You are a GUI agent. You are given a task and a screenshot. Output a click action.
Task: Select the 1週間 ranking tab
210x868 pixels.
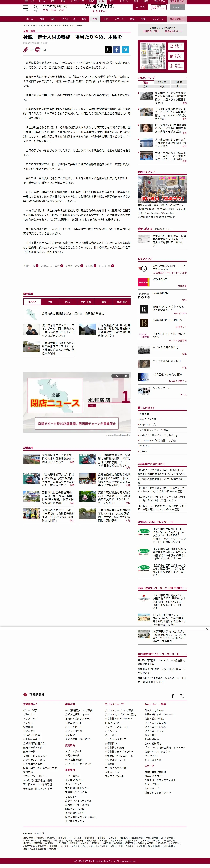pos(179,82)
